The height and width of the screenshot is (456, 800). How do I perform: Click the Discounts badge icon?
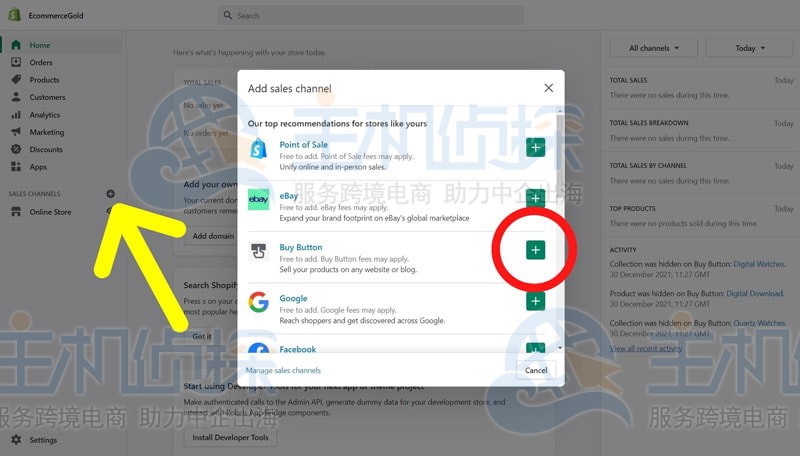(16, 149)
